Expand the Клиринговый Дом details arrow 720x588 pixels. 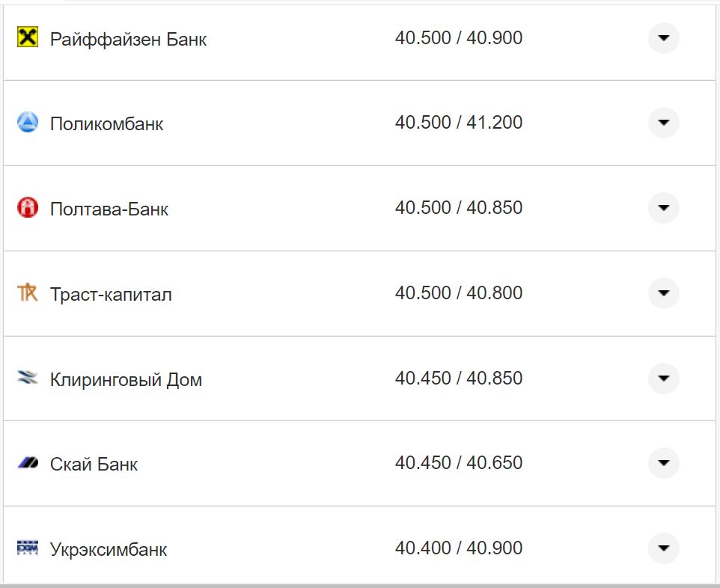[x=663, y=378]
